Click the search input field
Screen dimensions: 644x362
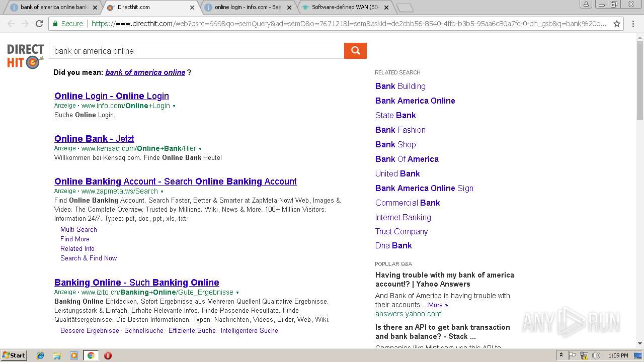coord(196,51)
